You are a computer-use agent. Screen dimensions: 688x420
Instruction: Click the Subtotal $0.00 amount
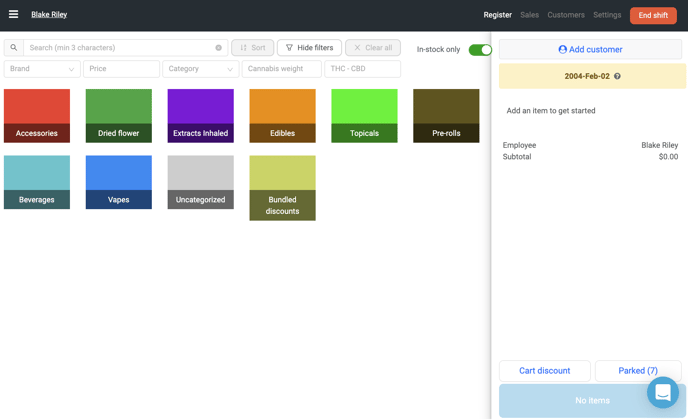click(668, 157)
